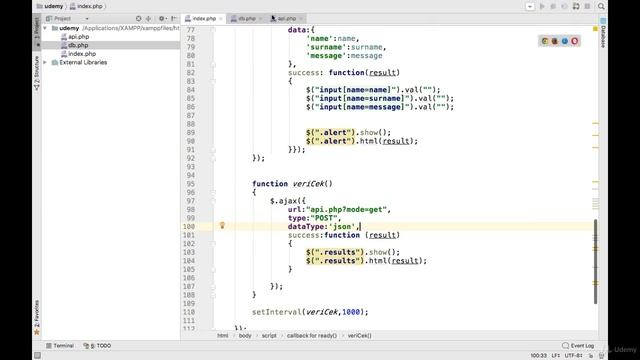This screenshot has height=360, width=640.
Task: Click line number 110 in gutter
Action: pyautogui.click(x=189, y=312)
